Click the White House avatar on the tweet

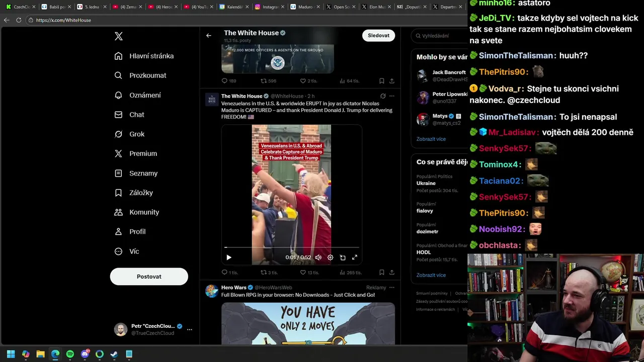point(212,99)
